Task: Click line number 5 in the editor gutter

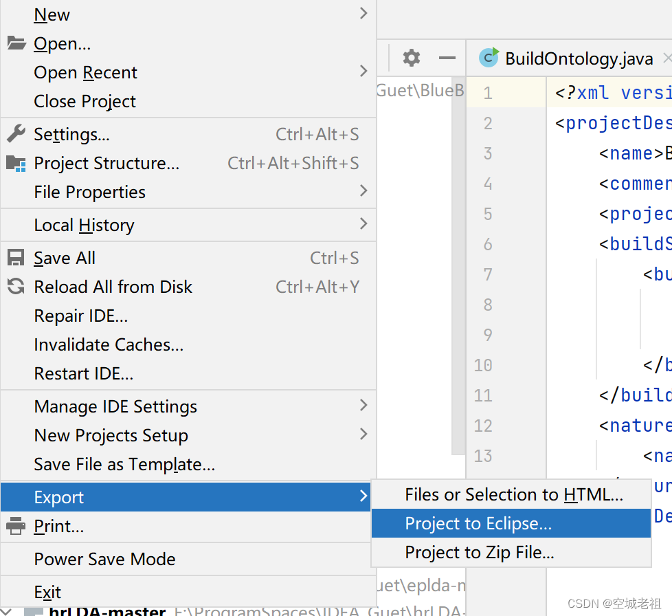Action: pyautogui.click(x=487, y=214)
